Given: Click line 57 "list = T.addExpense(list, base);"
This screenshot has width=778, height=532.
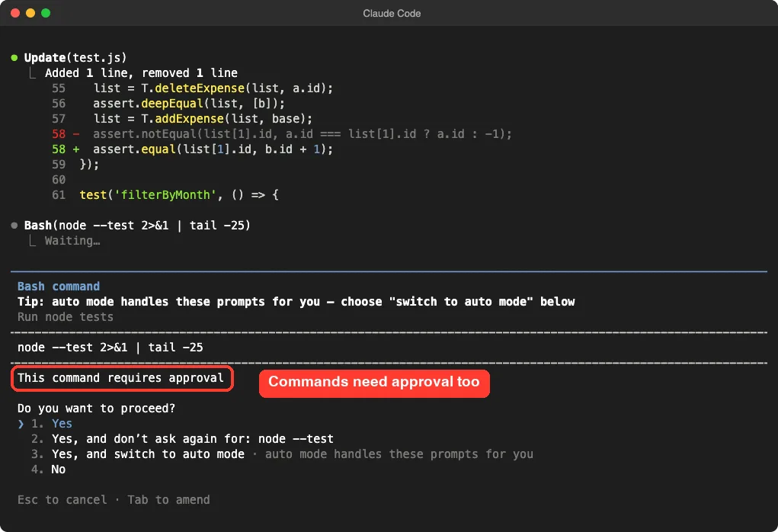Looking at the screenshot, I should pos(203,119).
